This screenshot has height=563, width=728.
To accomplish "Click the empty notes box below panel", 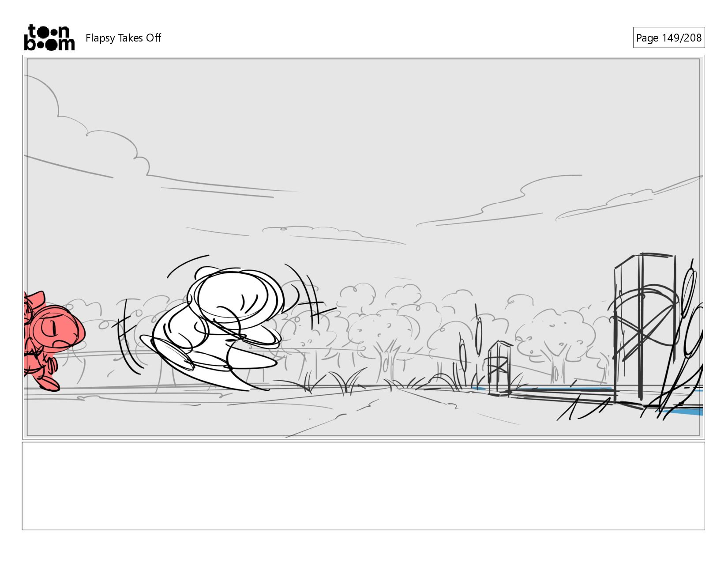I will click(x=363, y=486).
